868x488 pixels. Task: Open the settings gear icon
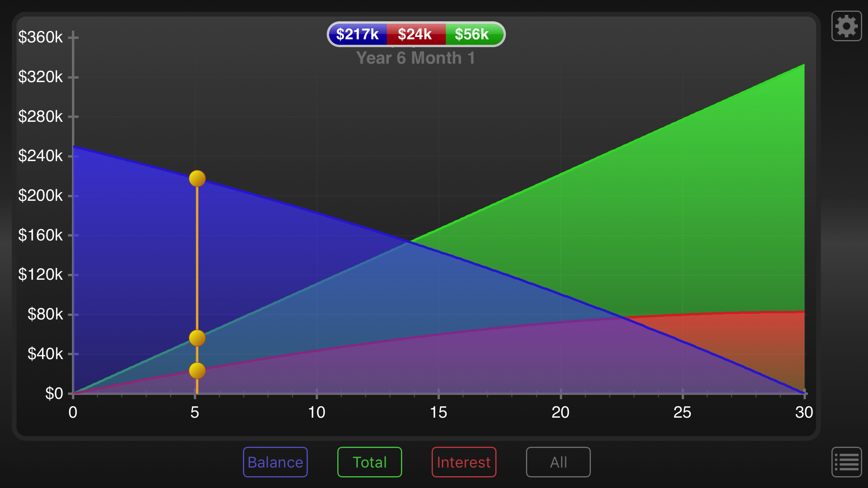click(x=846, y=26)
